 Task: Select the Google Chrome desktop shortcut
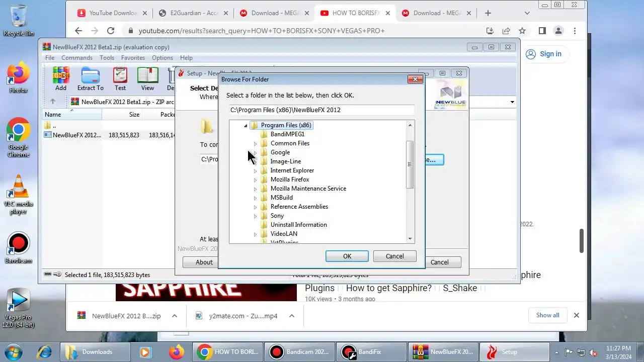[x=19, y=138]
